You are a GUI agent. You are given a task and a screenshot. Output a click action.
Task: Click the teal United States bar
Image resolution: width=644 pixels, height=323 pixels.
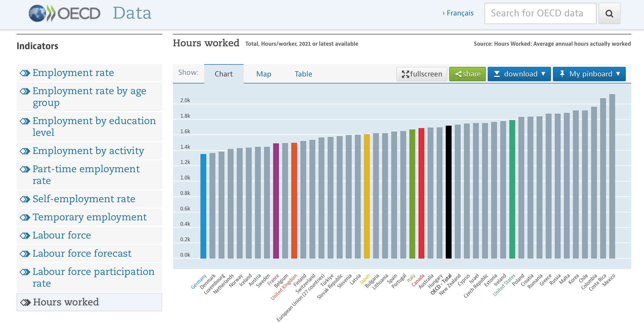pyautogui.click(x=512, y=189)
